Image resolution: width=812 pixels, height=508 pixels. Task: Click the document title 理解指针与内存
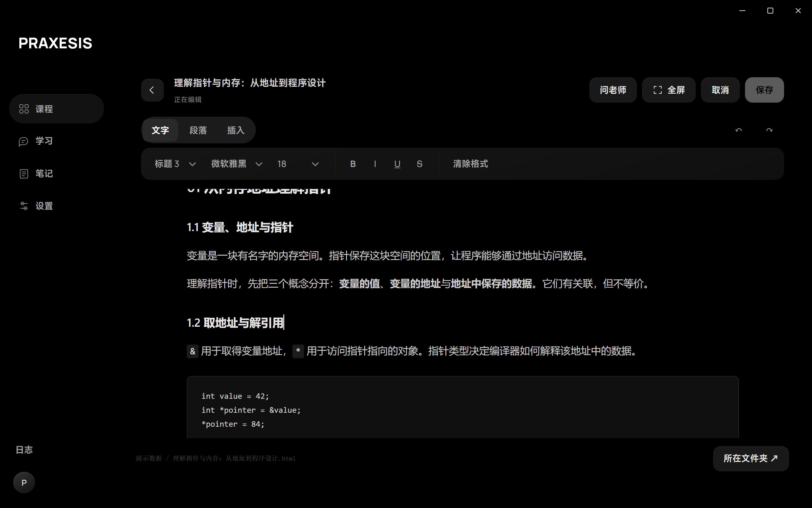[x=250, y=83]
